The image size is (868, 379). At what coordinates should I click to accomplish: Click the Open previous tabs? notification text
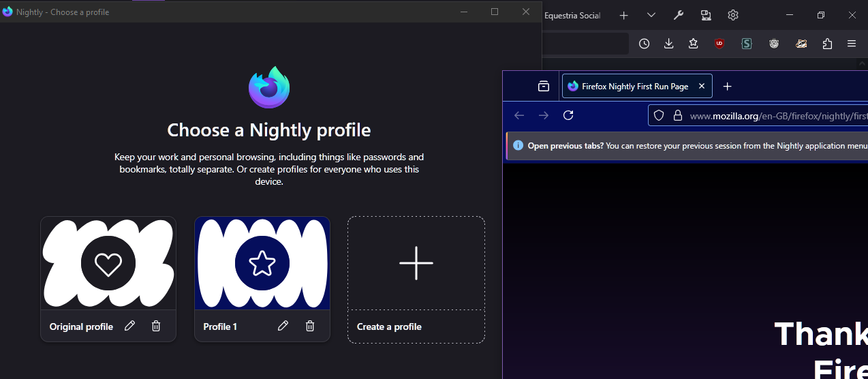tap(565, 146)
